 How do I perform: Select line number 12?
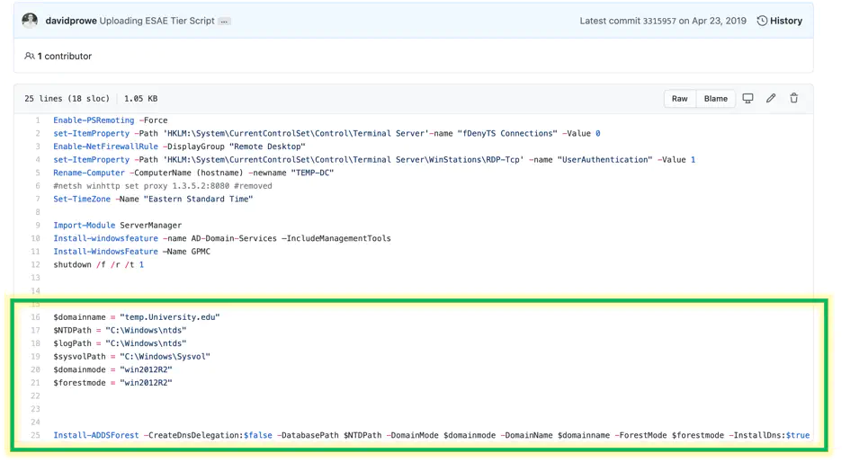(35, 264)
